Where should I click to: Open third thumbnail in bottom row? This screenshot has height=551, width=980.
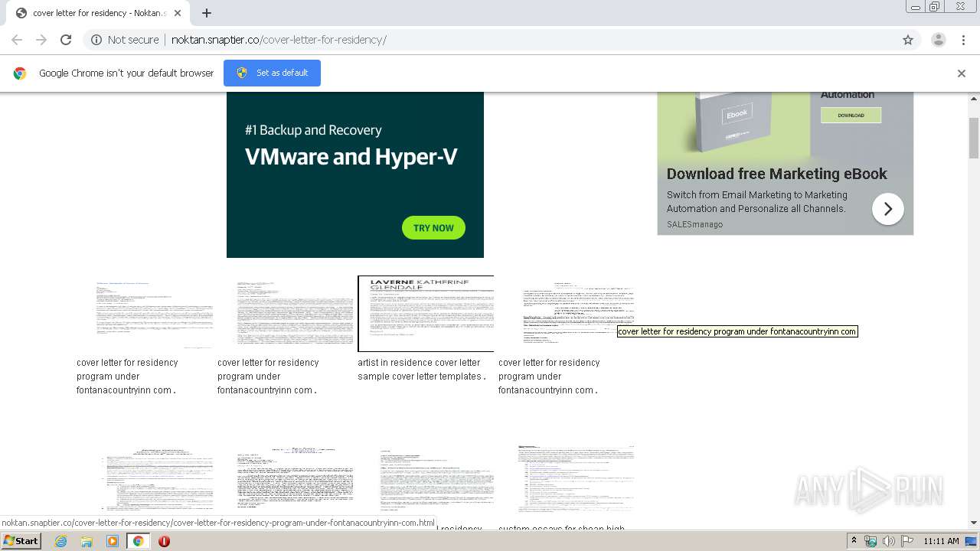click(x=426, y=481)
